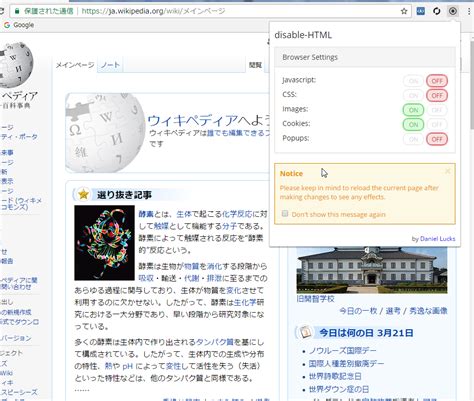Open Chrome's three-dot menu
The height and width of the screenshot is (401, 474).
pyautogui.click(x=469, y=11)
